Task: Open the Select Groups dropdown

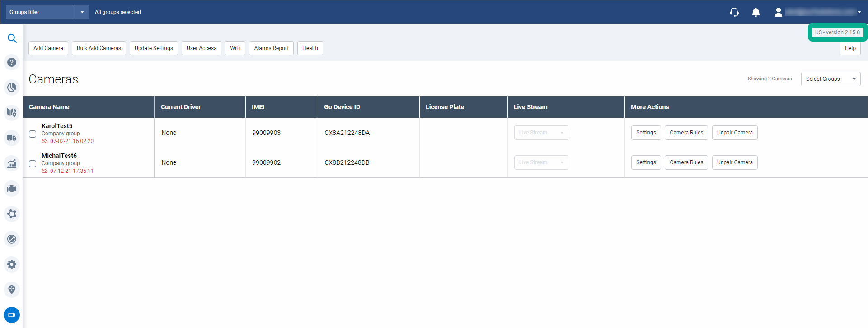Action: tap(830, 79)
